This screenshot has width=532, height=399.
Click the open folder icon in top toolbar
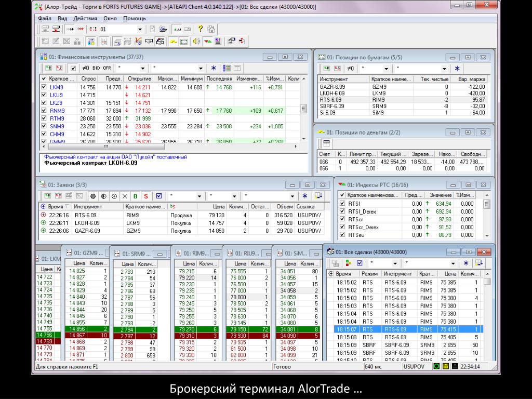tap(163, 29)
